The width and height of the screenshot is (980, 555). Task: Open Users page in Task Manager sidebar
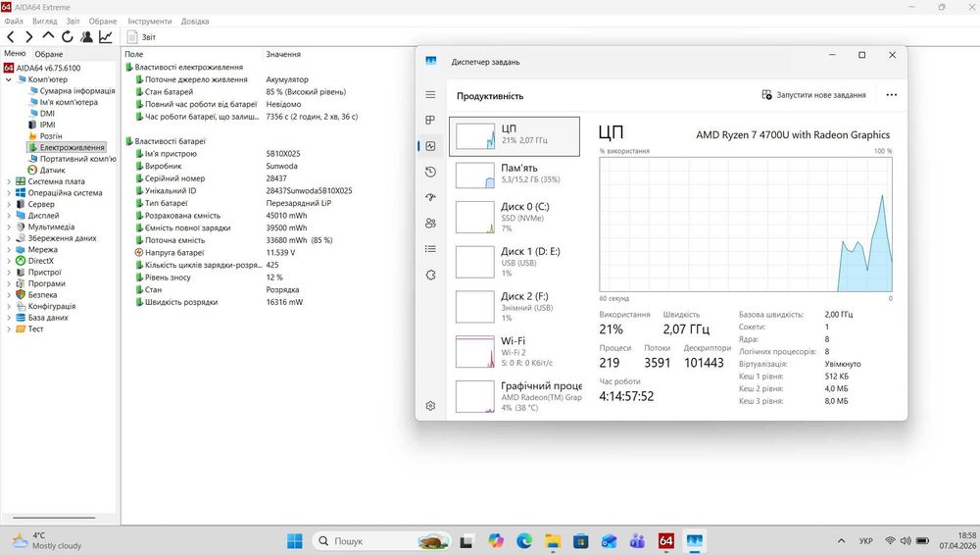(x=430, y=223)
